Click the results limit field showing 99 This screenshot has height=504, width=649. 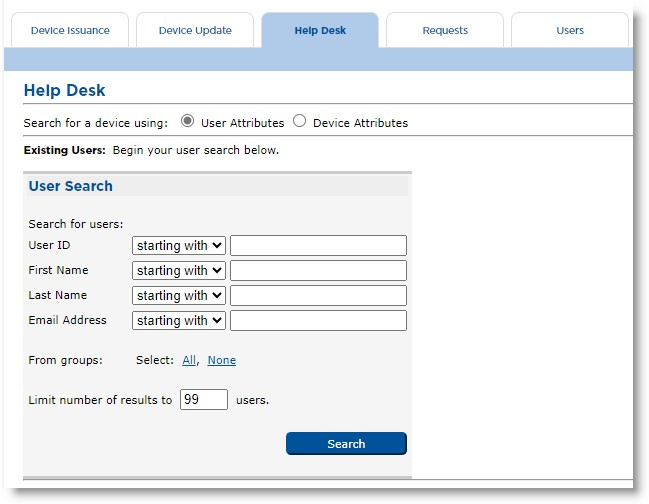click(x=204, y=400)
